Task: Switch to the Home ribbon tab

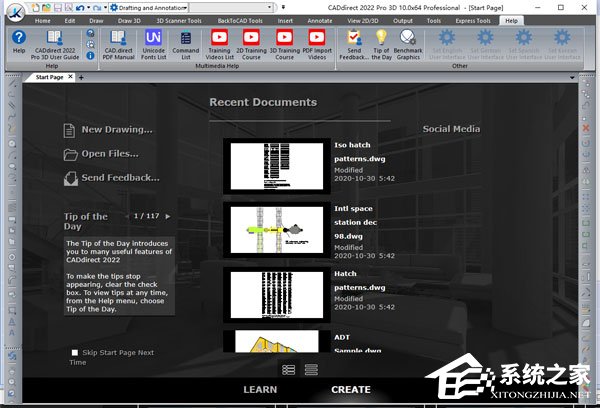Action: tap(42, 21)
